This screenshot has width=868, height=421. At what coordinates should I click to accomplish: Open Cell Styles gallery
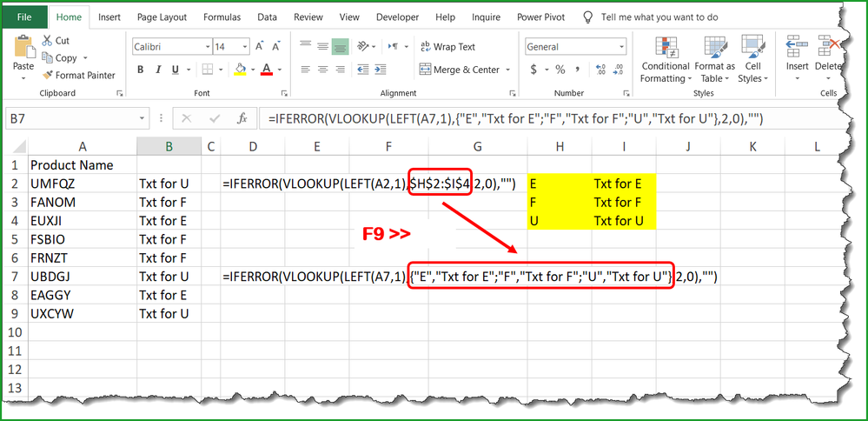coord(752,60)
